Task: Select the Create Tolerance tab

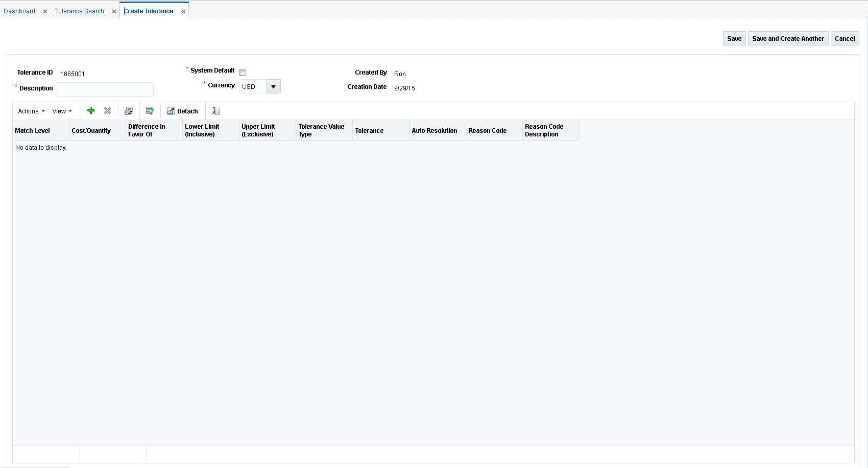Action: click(x=149, y=11)
